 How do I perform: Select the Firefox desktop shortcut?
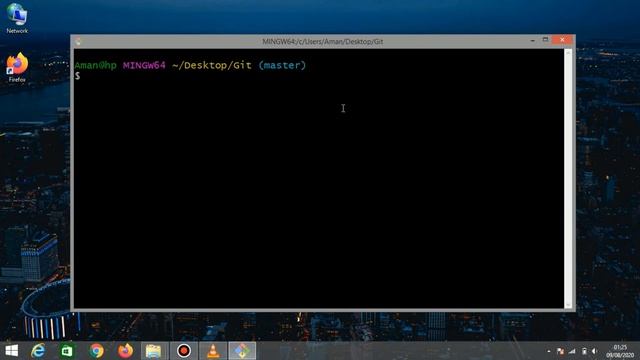[x=17, y=68]
